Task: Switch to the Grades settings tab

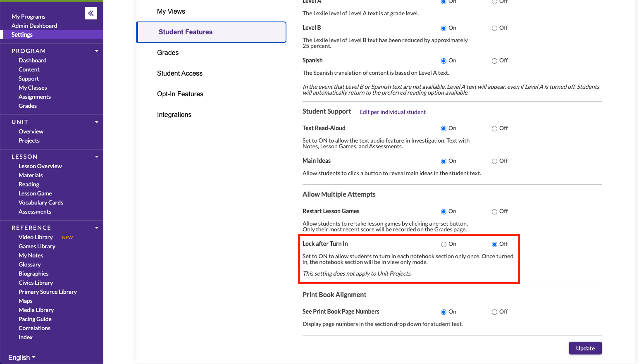Action: 168,53
